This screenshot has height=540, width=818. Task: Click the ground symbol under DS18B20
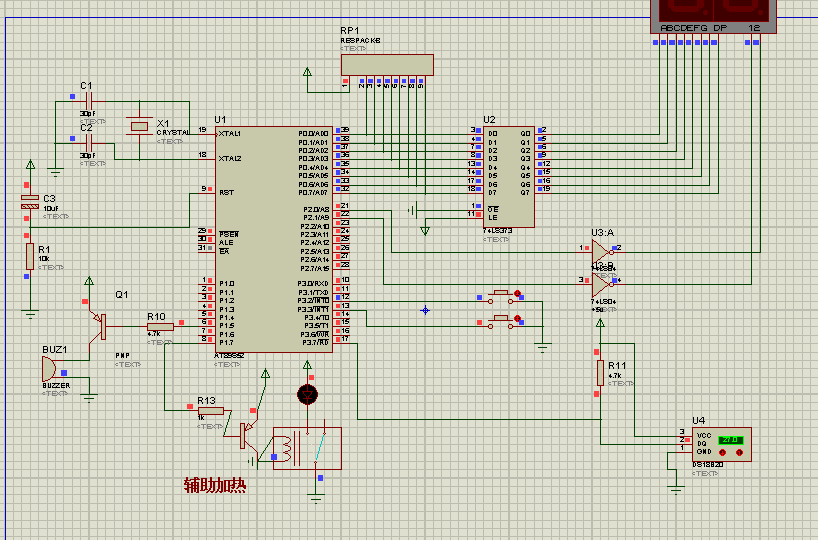tap(676, 489)
